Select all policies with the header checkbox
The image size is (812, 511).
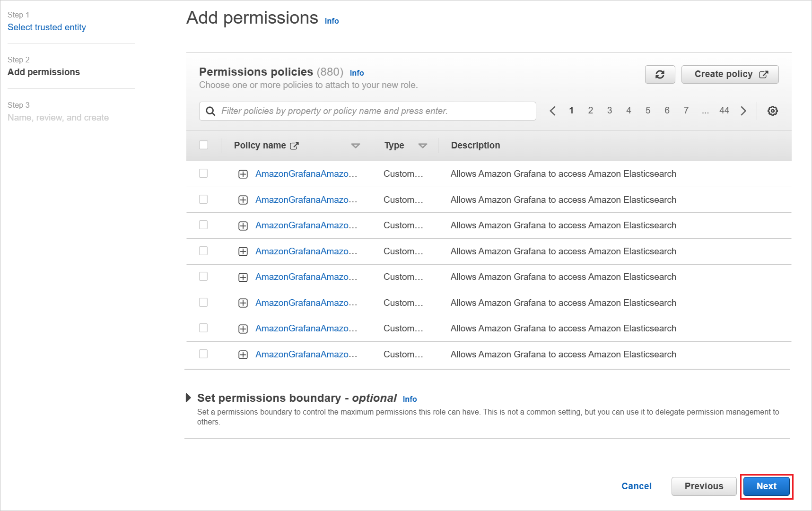203,145
